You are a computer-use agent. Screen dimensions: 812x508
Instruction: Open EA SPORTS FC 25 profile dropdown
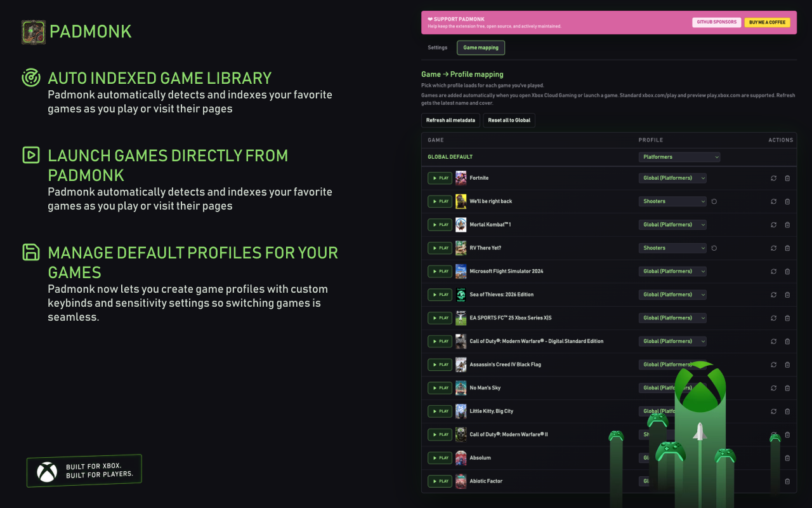point(672,317)
